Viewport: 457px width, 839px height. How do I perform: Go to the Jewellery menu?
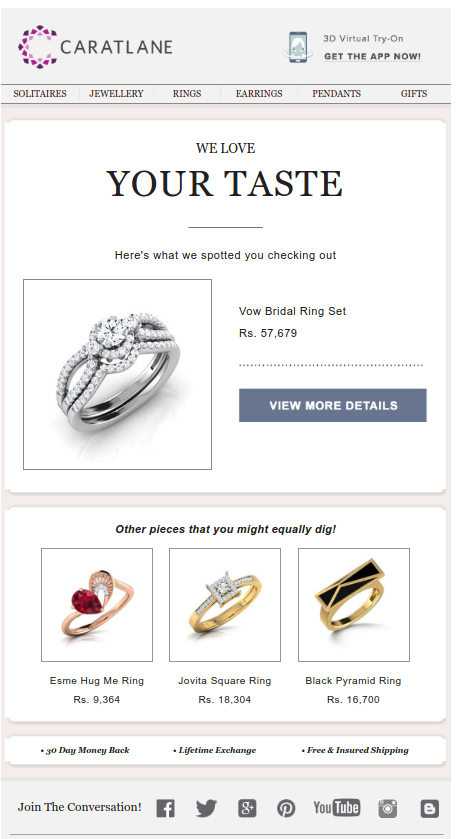point(116,94)
